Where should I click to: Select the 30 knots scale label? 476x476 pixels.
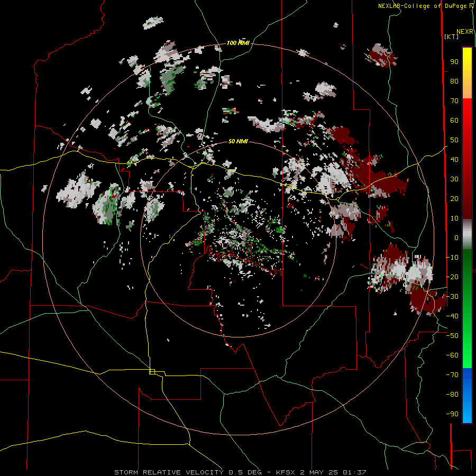tap(454, 179)
